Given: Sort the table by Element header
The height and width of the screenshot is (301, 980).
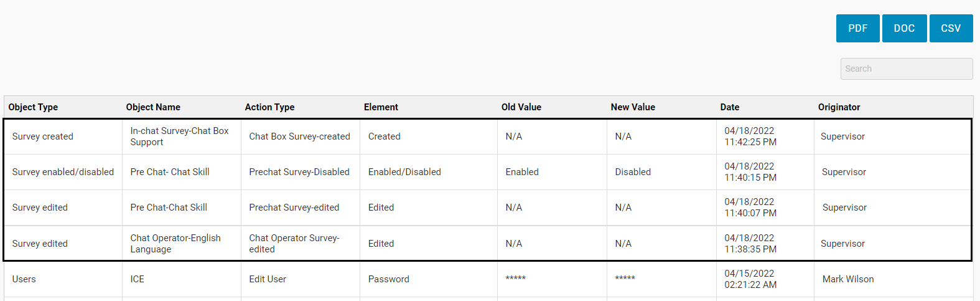Looking at the screenshot, I should [x=381, y=107].
